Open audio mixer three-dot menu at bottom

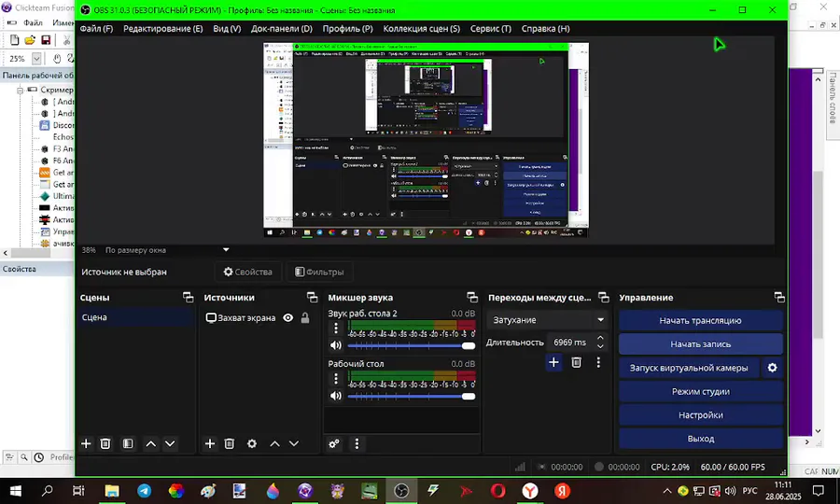click(x=357, y=443)
